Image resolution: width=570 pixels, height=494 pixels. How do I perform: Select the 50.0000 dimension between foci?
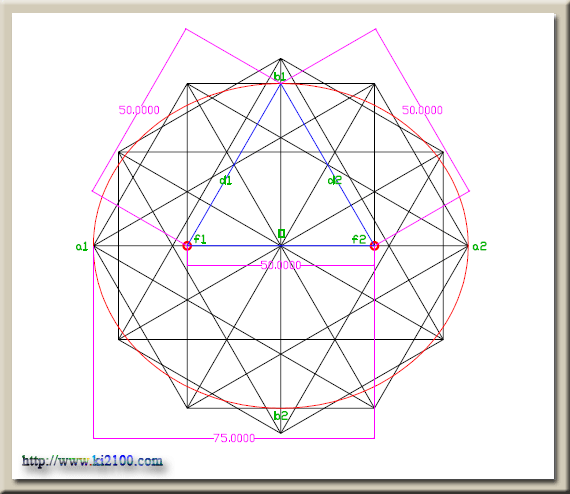click(281, 265)
